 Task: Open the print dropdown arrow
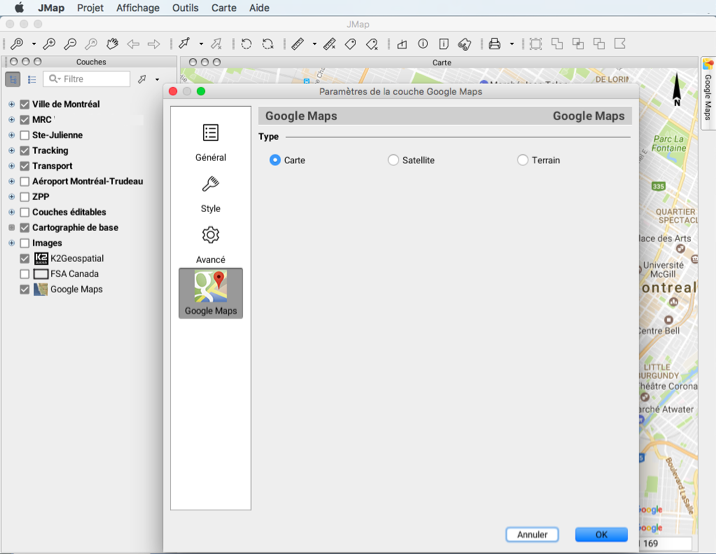pos(512,44)
